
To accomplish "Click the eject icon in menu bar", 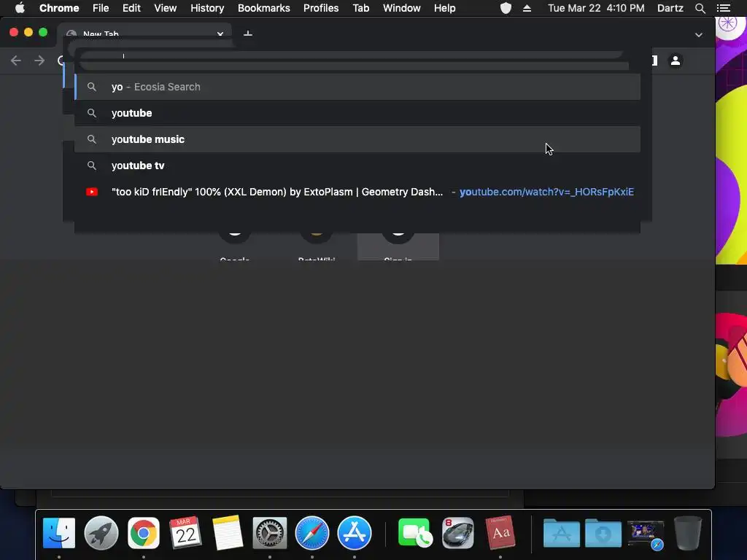I will pos(527,8).
